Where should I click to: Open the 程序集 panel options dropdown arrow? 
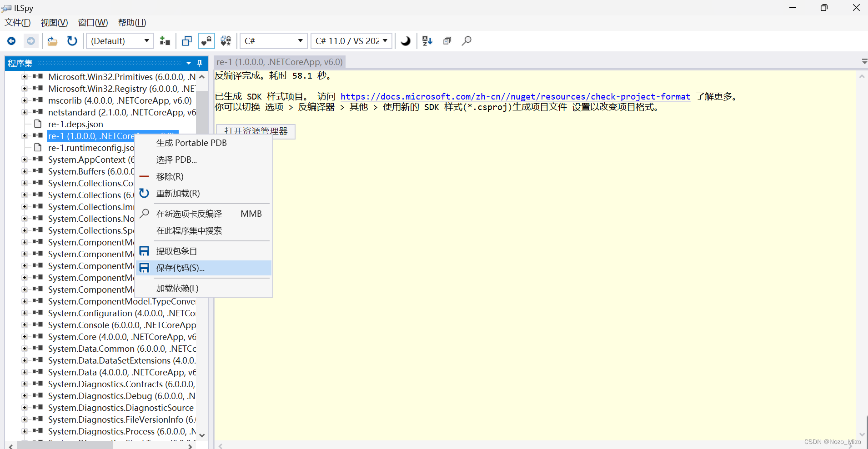click(x=189, y=63)
